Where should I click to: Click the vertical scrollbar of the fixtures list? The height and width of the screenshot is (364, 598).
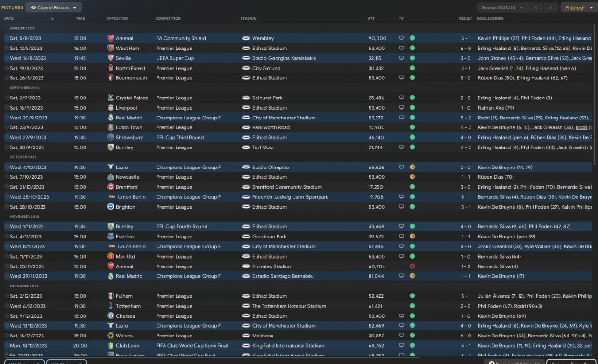click(595, 96)
